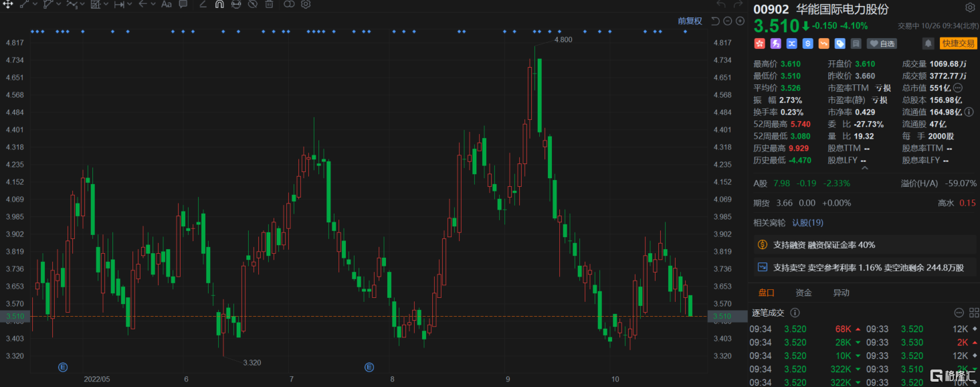Pick the drawing line style pen
The height and width of the screenshot is (387, 980).
(203, 4)
